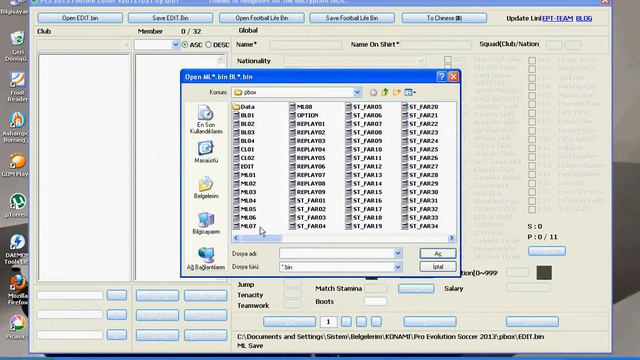This screenshot has width=640, height=360.
Task: Click the dark color swatch box
Action: [x=544, y=273]
